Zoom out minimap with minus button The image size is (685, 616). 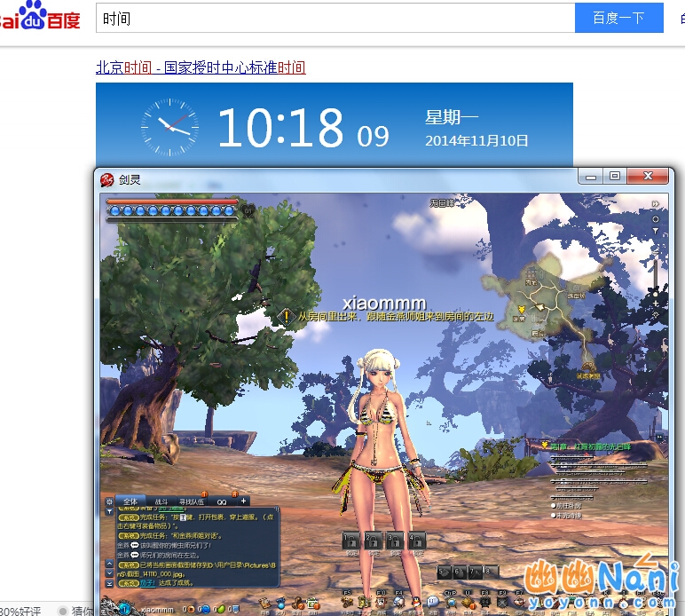656,253
